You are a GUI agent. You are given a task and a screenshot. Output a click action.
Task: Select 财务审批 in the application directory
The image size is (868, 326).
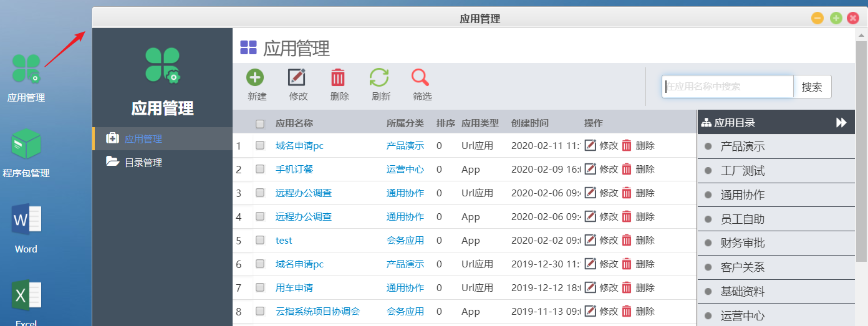[x=742, y=243]
